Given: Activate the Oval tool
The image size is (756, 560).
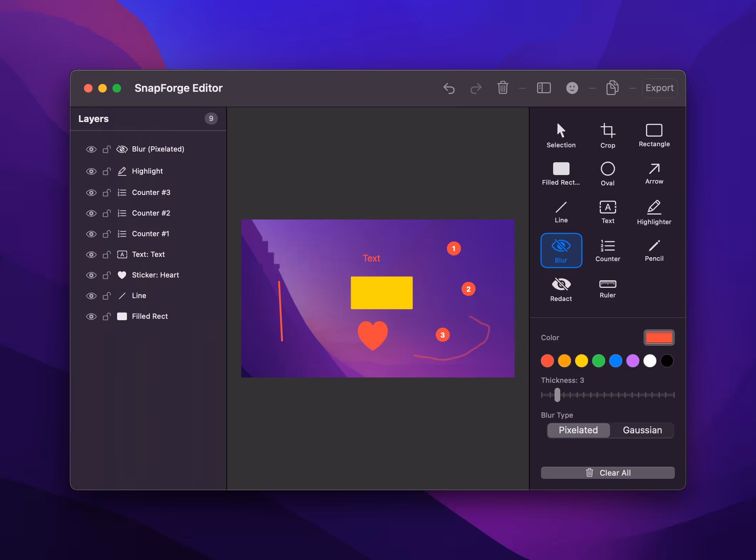Looking at the screenshot, I should click(608, 174).
